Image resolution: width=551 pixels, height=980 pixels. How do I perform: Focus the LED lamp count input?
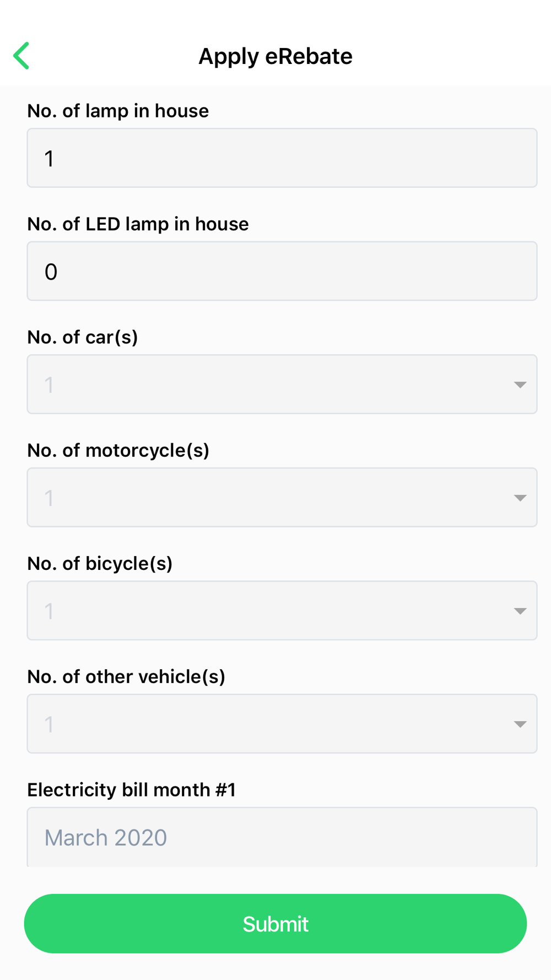(282, 271)
